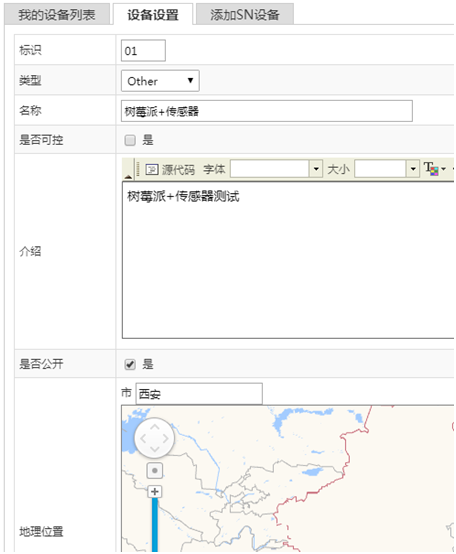Open the 添加SN设备 tab

pos(245,14)
